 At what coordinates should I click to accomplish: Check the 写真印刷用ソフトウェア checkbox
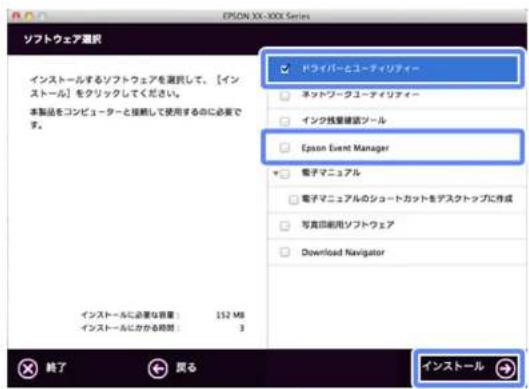pos(284,225)
